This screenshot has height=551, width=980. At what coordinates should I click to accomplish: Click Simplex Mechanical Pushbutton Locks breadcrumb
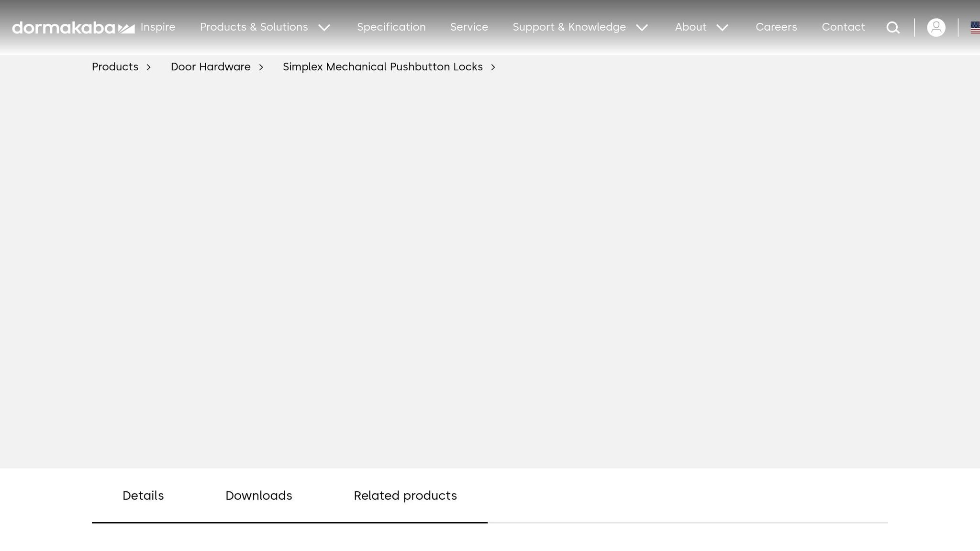[x=382, y=67]
